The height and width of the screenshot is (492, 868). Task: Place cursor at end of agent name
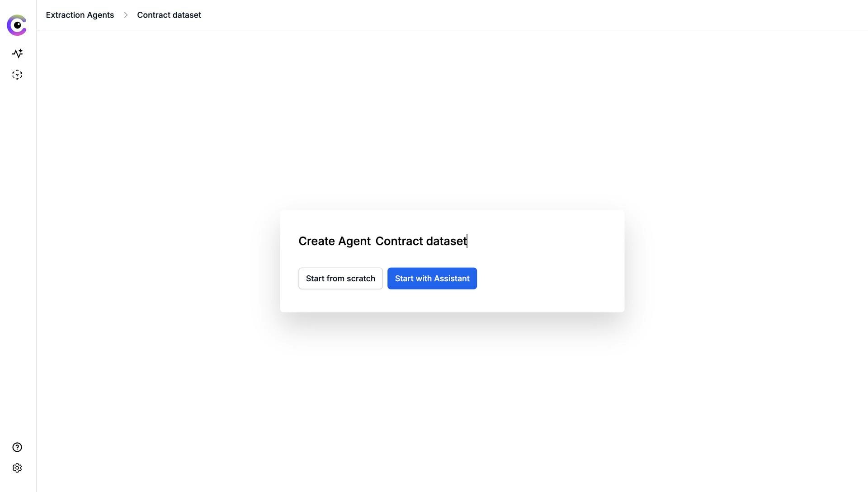tap(467, 241)
